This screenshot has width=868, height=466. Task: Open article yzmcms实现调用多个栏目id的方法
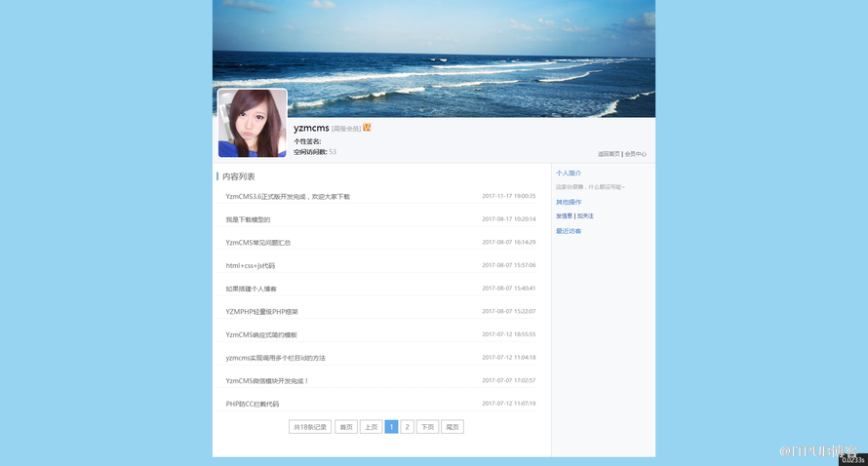pyautogui.click(x=276, y=358)
